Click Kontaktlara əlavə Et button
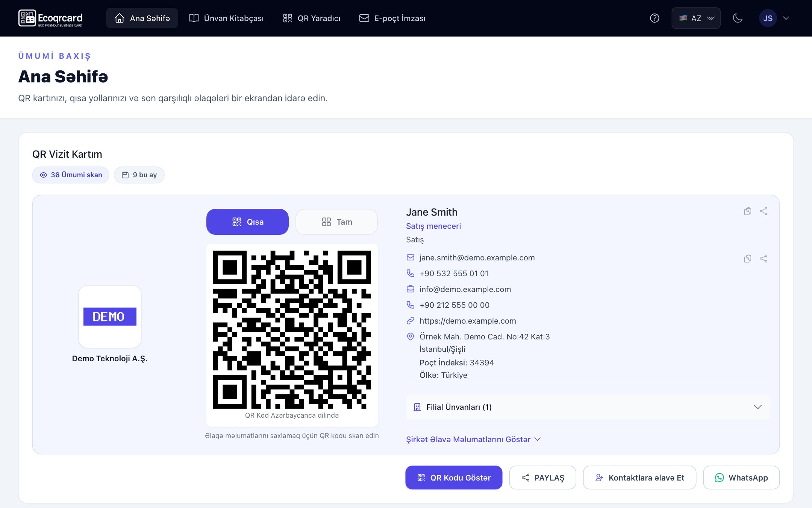Screen dimensions: 812x508 [639, 478]
